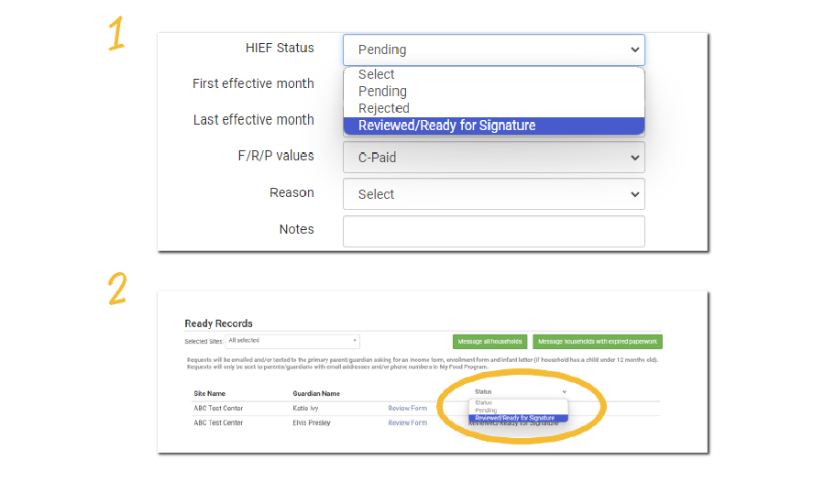The image size is (825, 504).
Task: Open Review Form for Elvis Presley
Action: click(407, 422)
